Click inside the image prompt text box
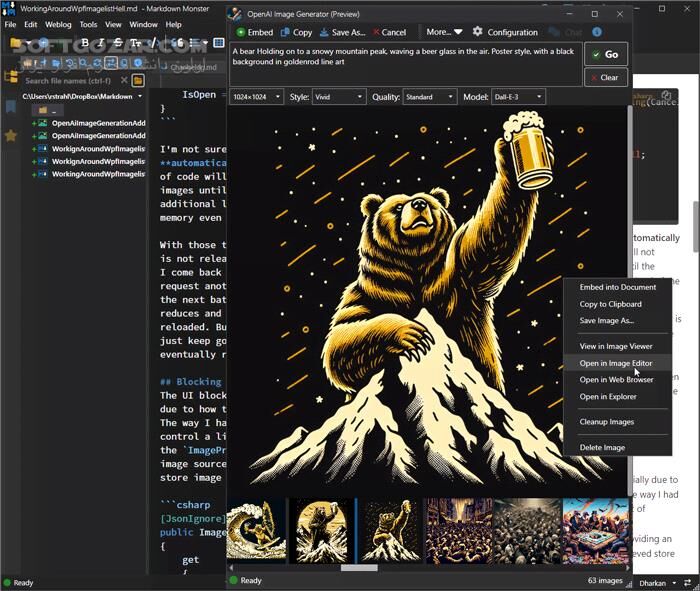Screen dimensions: 700x591 click(406, 63)
